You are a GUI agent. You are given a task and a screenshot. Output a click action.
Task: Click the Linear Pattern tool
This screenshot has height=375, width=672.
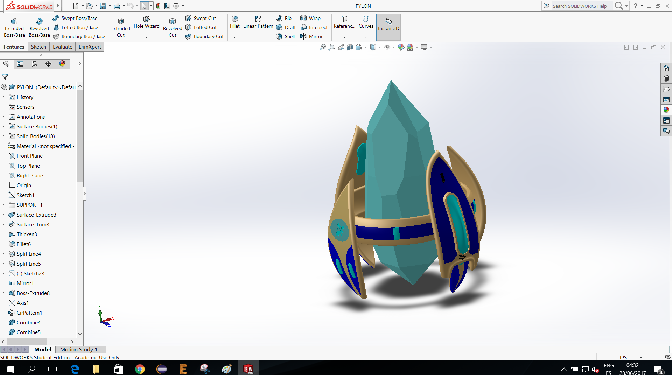[258, 22]
